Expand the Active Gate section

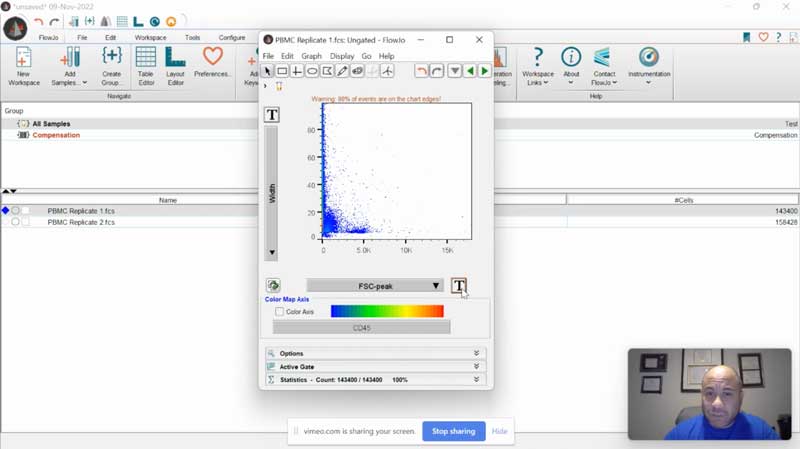pyautogui.click(x=376, y=366)
